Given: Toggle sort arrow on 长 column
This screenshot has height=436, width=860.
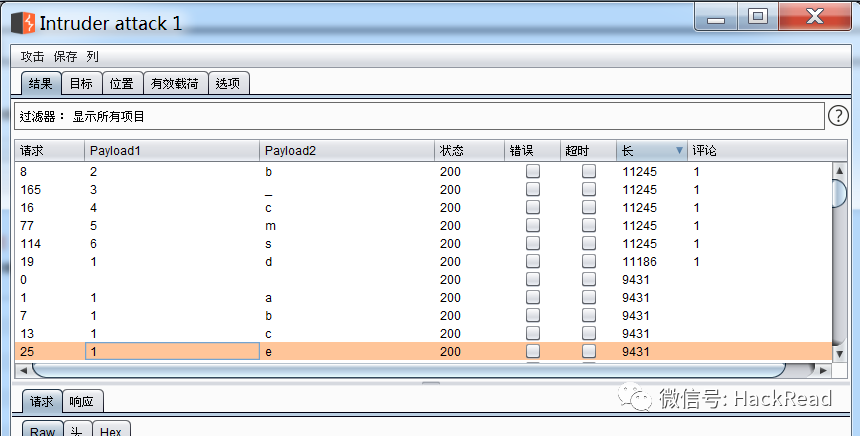Looking at the screenshot, I should coord(679,150).
